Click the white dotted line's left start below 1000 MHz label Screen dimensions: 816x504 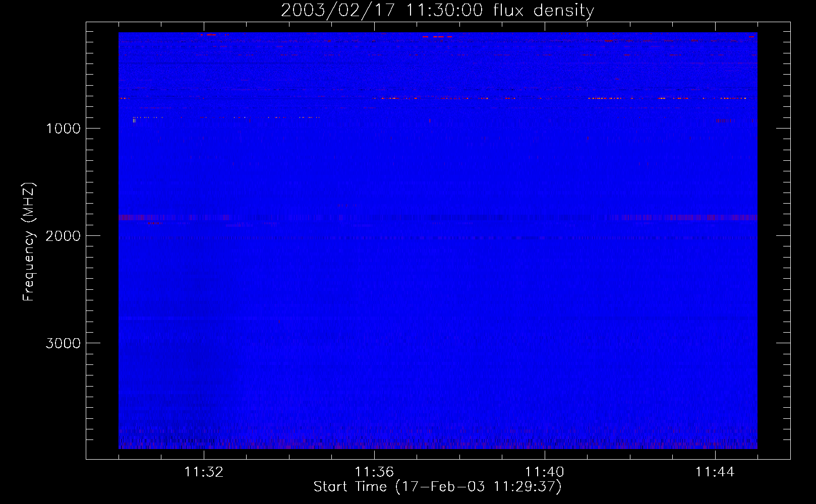pyautogui.click(x=134, y=118)
